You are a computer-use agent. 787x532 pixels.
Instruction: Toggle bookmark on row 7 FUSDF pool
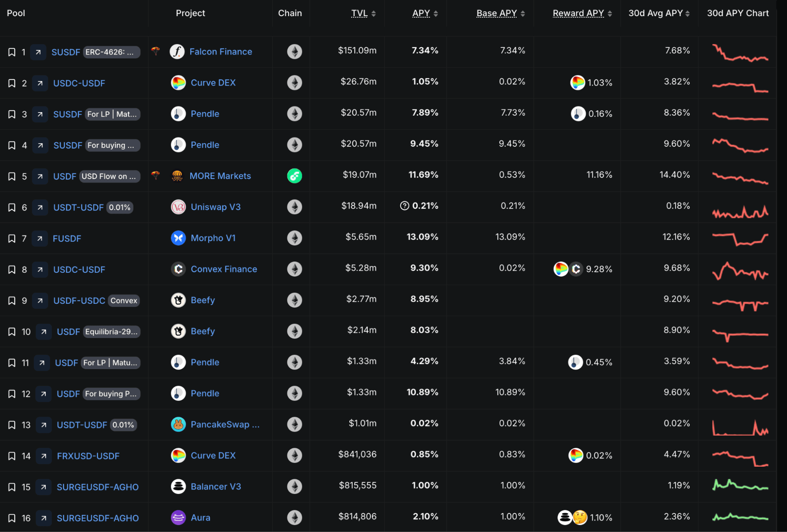12,238
